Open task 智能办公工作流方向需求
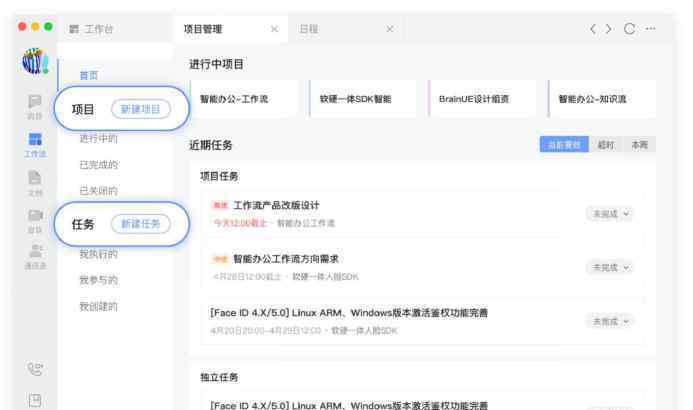 [286, 259]
